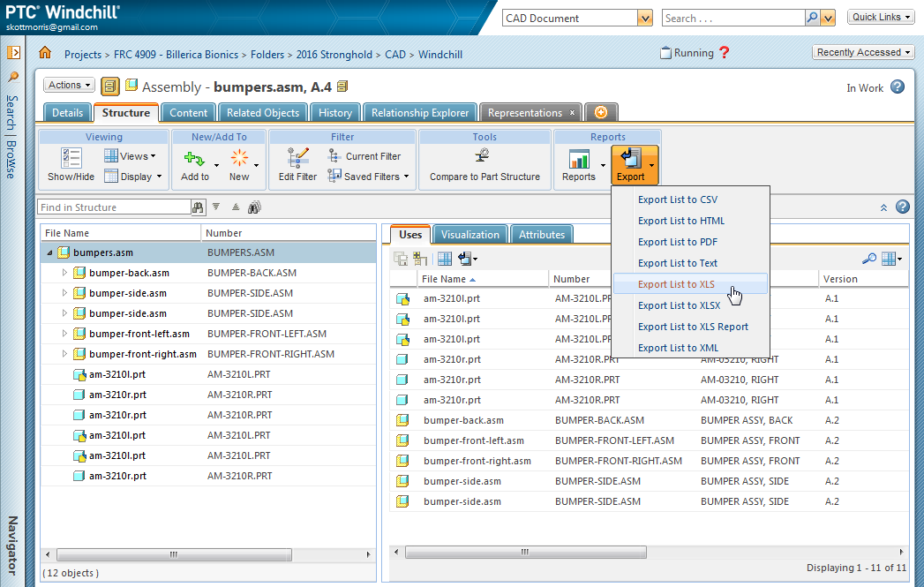Click the find all binoculars icon
Screen dimensions: 924x587
tap(254, 207)
